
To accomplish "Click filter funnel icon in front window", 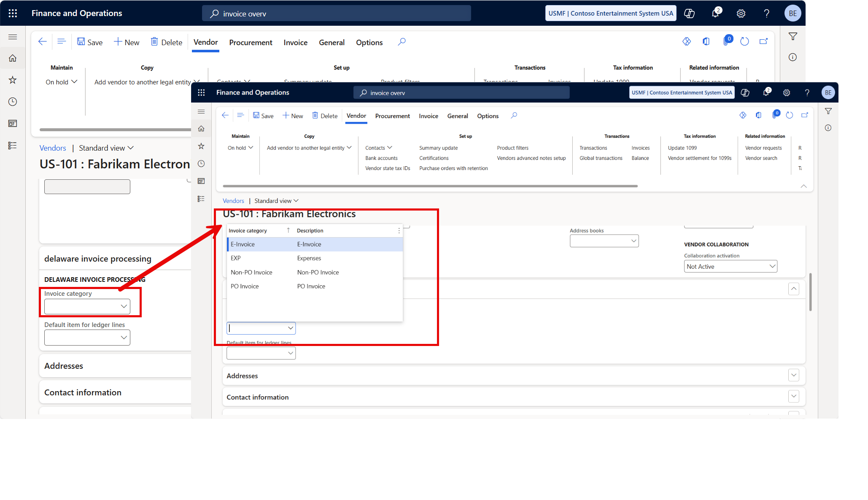I will pyautogui.click(x=828, y=111).
